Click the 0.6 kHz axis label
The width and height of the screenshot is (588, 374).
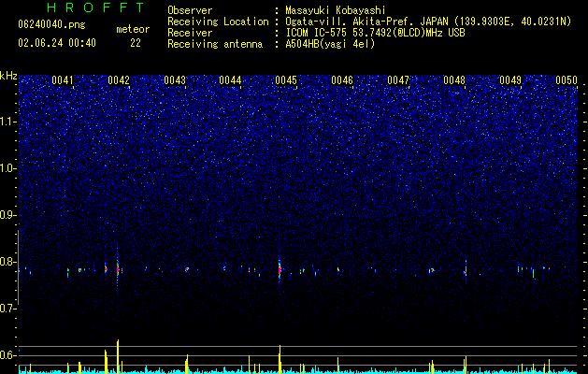[7, 355]
